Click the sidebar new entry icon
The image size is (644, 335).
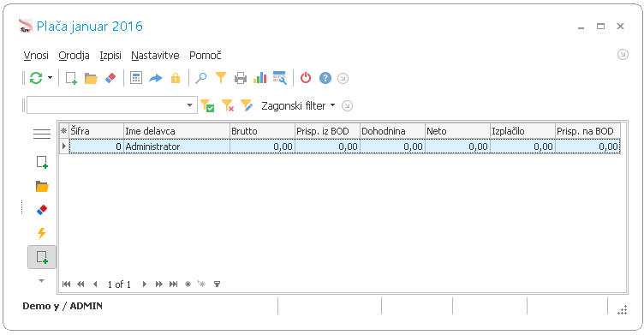(x=42, y=162)
